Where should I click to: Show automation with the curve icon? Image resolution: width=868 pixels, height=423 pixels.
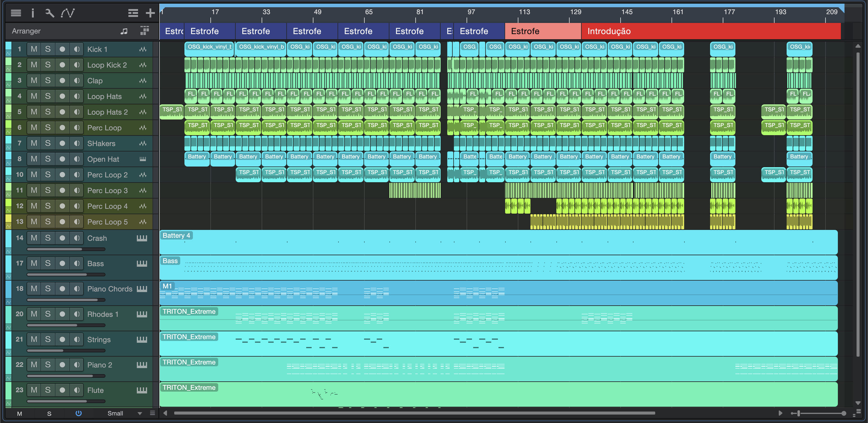(68, 13)
